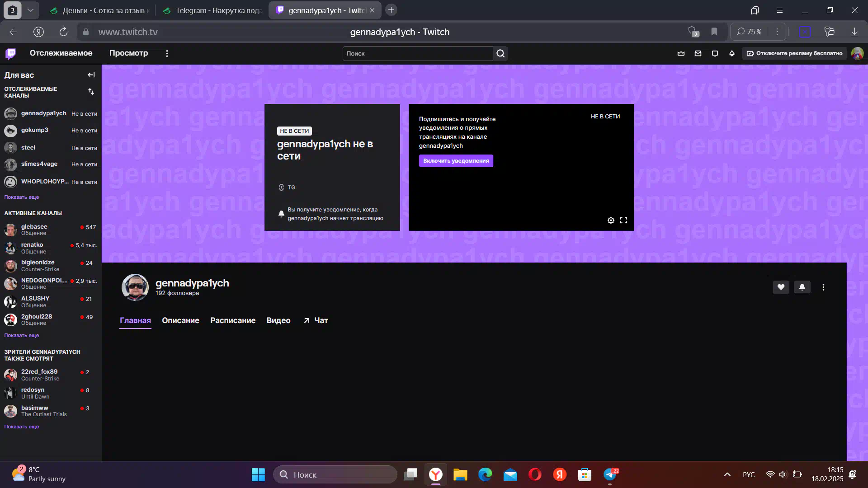This screenshot has height=488, width=868.
Task: Enter fullscreen on the video player
Action: tap(624, 220)
